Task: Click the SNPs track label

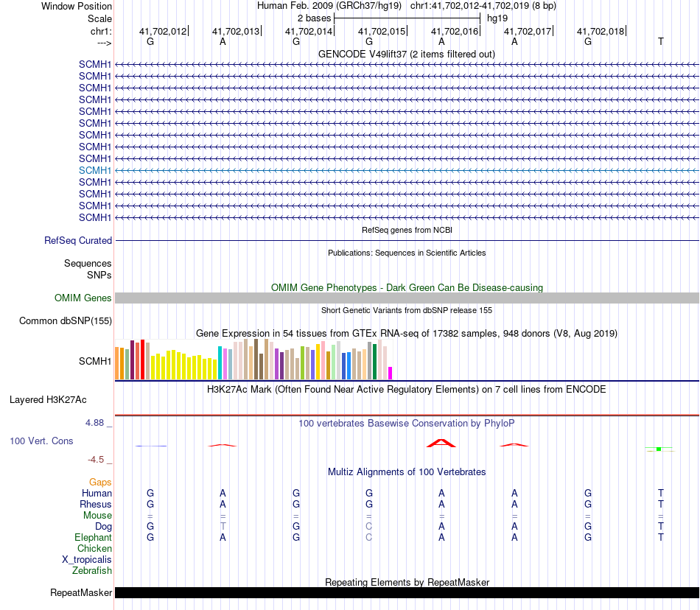Action: 99,275
